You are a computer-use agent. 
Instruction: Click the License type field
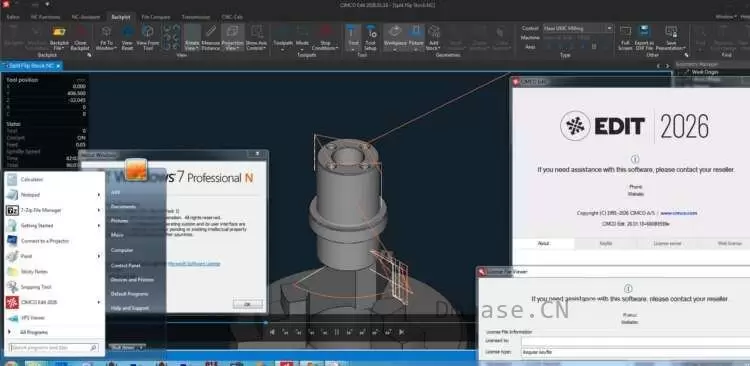point(636,353)
